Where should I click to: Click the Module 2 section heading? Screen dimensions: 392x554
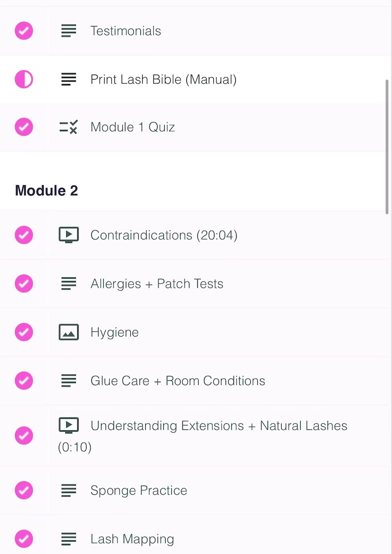pyautogui.click(x=46, y=191)
